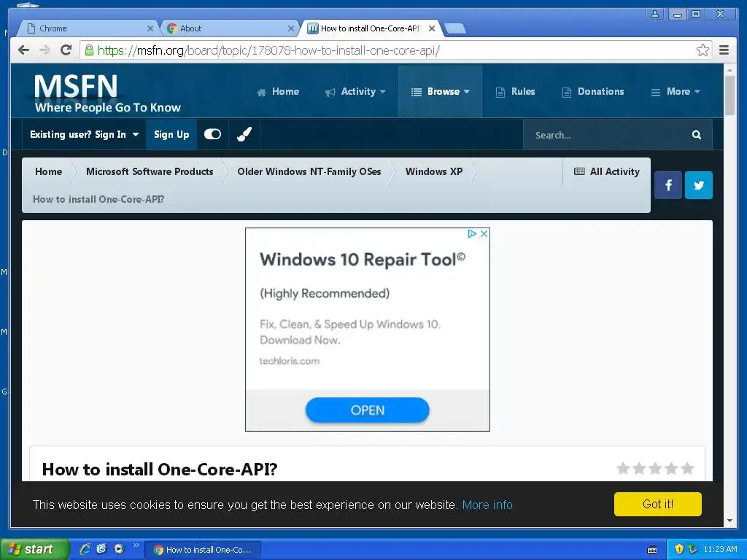Open the More info cookie link
The width and height of the screenshot is (747, 560).
[487, 505]
